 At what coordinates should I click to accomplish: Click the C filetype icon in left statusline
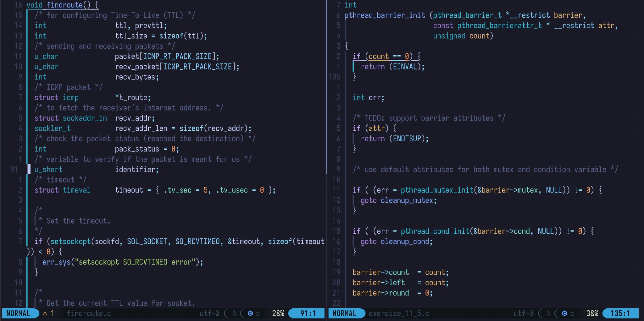[250, 313]
